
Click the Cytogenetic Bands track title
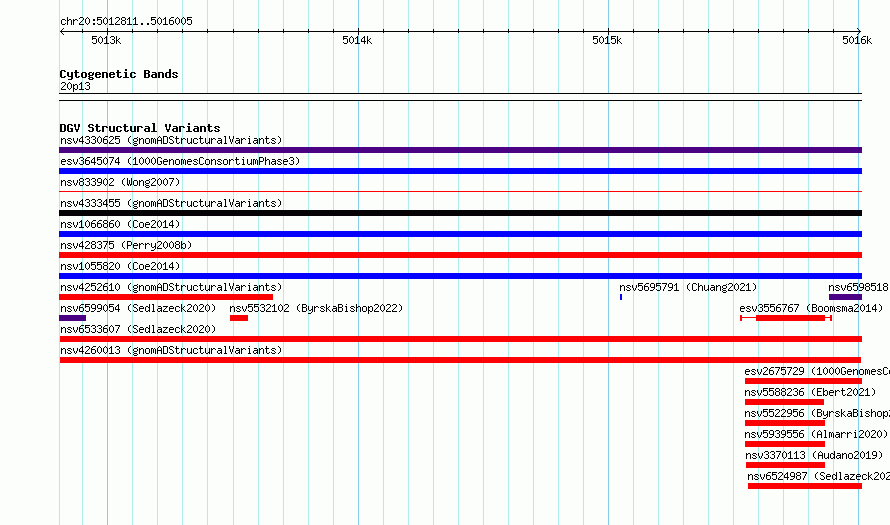[x=119, y=74]
